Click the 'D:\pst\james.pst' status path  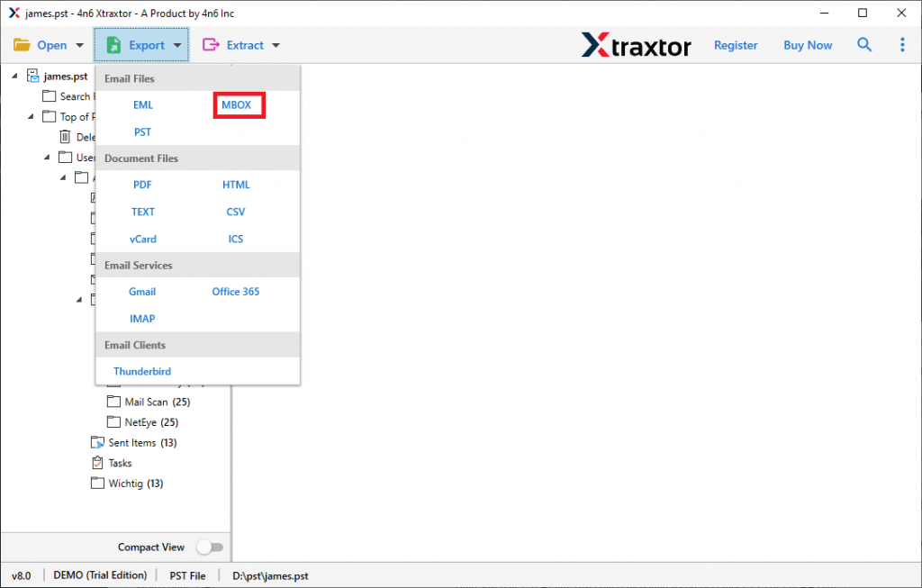point(270,575)
